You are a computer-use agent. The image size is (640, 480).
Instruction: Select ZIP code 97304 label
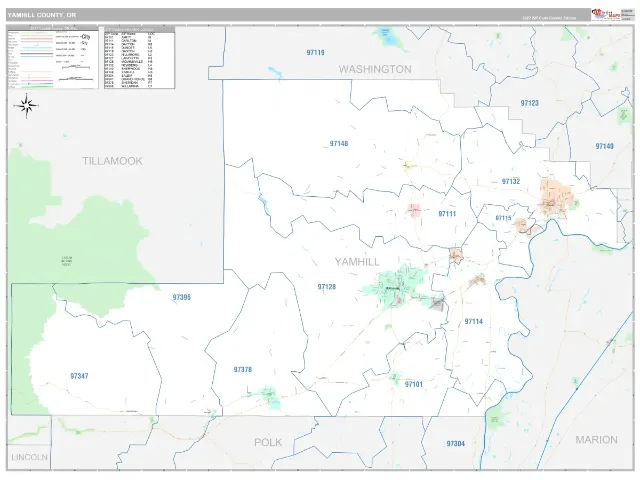(456, 444)
